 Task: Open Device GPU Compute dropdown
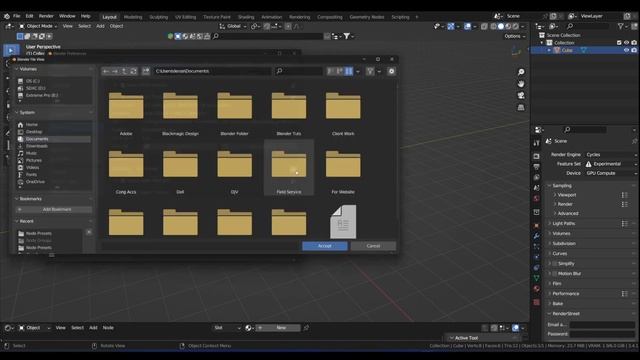[x=611, y=173]
